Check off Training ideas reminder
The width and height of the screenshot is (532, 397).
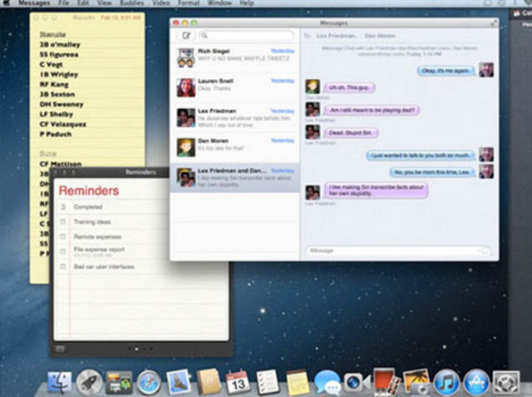(63, 221)
